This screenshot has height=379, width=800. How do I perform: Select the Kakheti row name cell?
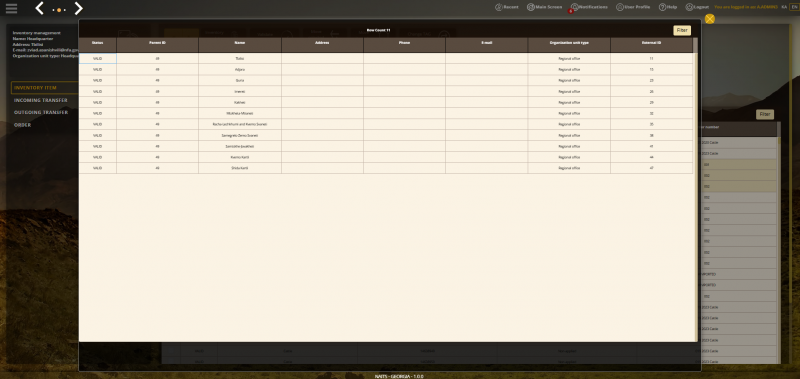[x=240, y=103]
